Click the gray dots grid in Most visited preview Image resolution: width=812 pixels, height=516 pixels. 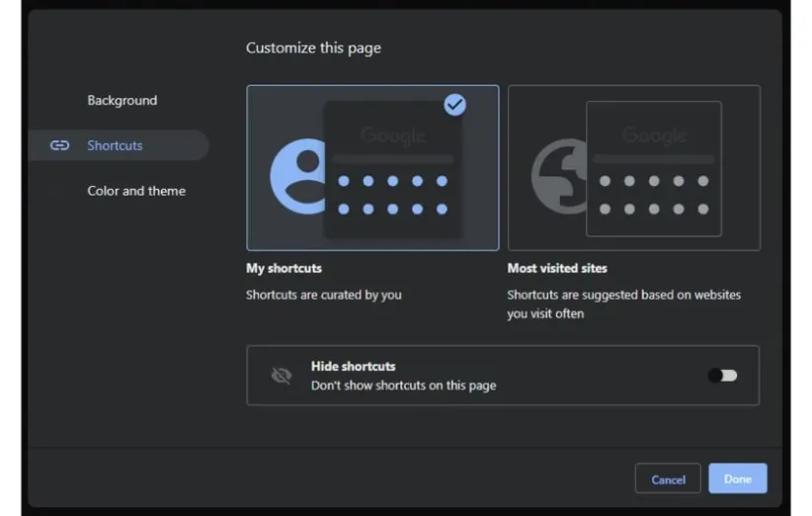pyautogui.click(x=654, y=195)
